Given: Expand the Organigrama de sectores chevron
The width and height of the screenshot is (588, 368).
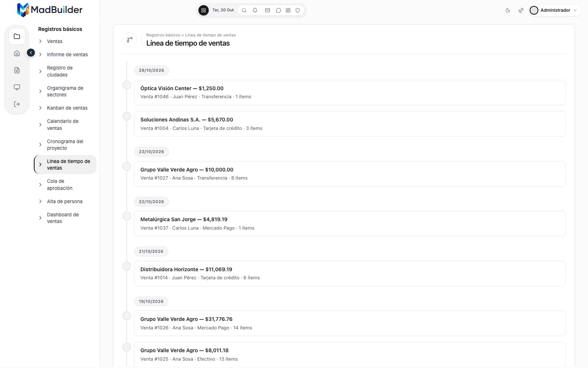Looking at the screenshot, I should [40, 91].
